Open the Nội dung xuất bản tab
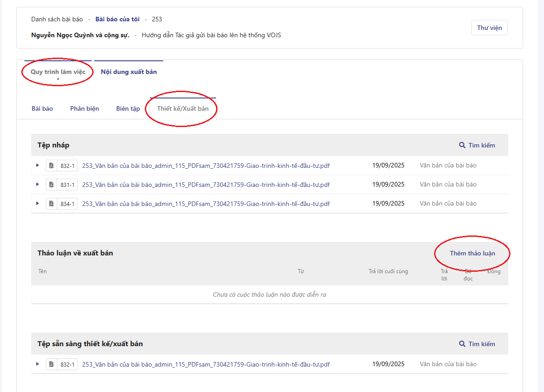Viewport: 544px width, 392px height. click(x=129, y=72)
